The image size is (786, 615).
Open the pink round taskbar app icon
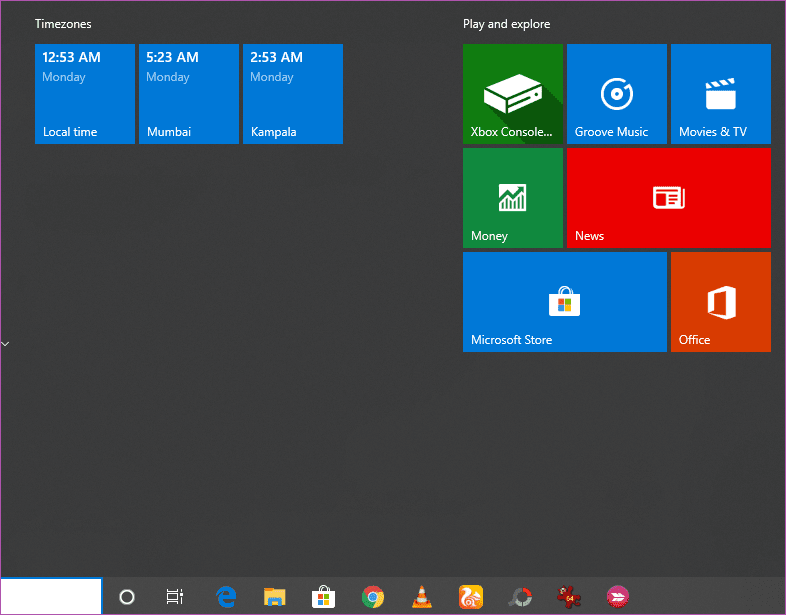[x=618, y=596]
